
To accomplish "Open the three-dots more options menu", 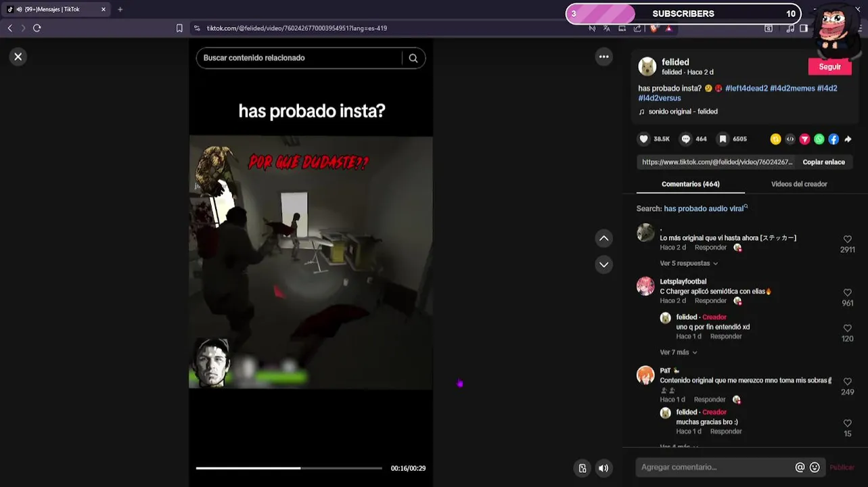I will (x=604, y=57).
